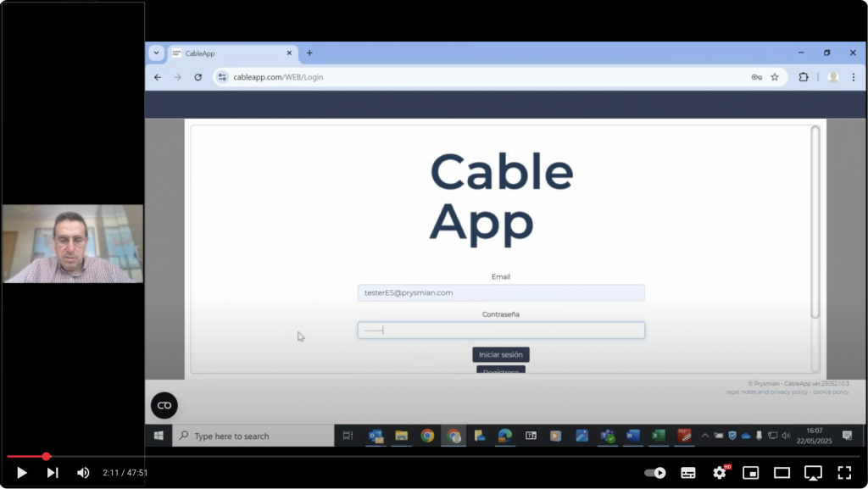Open the PDF editor taskbar icon

pos(684,436)
